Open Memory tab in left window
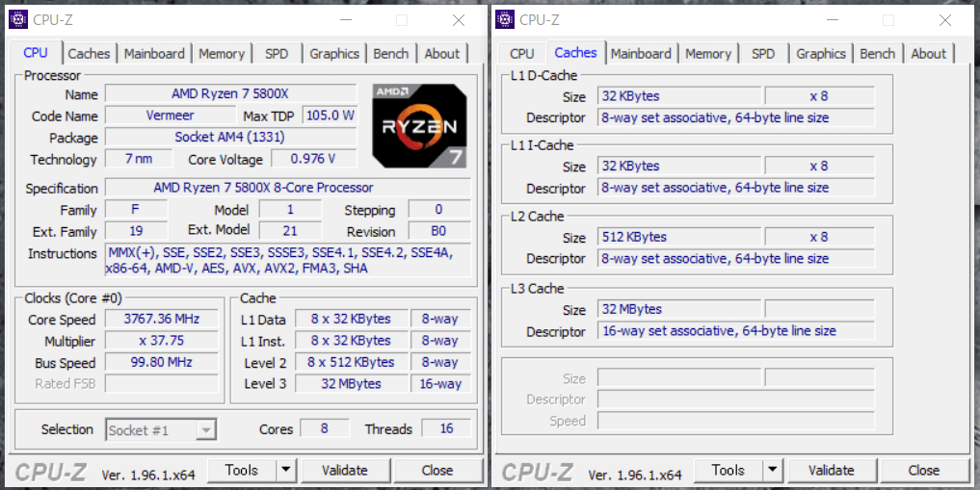 click(222, 54)
